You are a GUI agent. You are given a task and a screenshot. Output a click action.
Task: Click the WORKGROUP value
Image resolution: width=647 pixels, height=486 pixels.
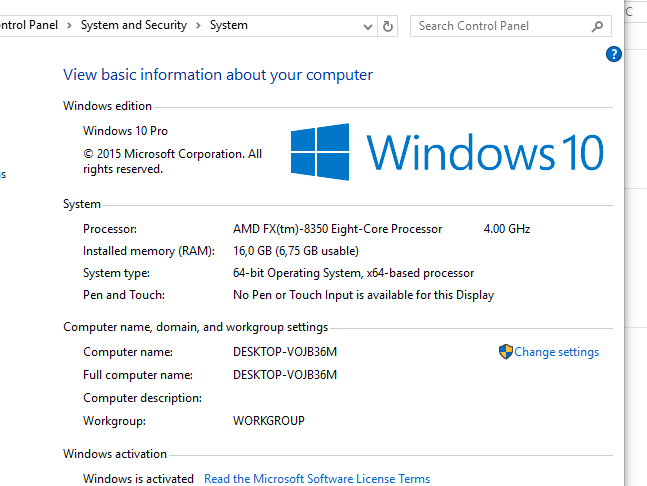269,421
